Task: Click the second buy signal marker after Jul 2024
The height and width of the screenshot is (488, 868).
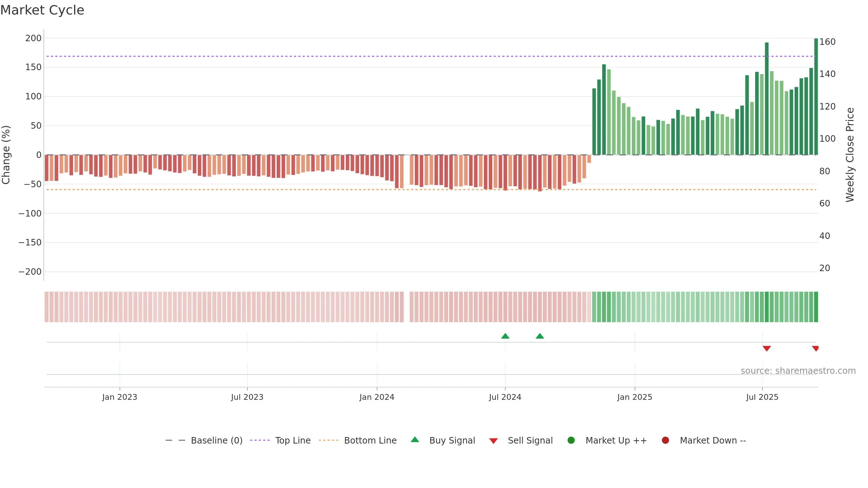Action: tap(540, 336)
